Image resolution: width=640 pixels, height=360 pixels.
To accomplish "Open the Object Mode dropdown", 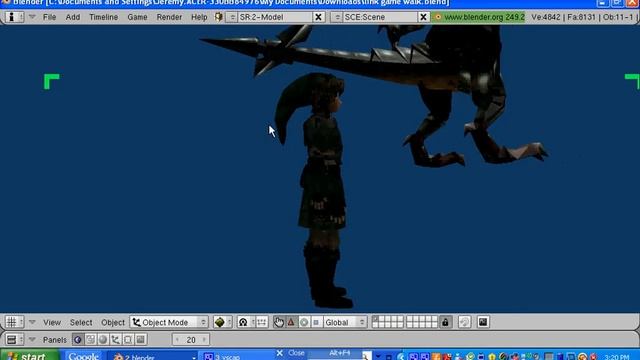I will [169, 322].
